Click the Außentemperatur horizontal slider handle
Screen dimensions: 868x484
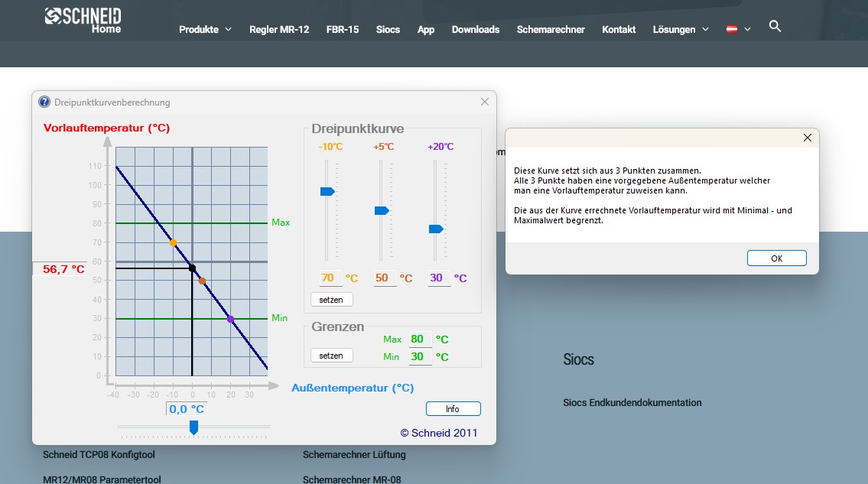(x=193, y=427)
